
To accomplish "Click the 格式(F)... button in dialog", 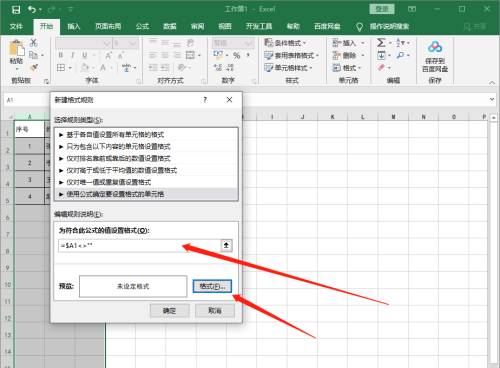I will point(212,286).
